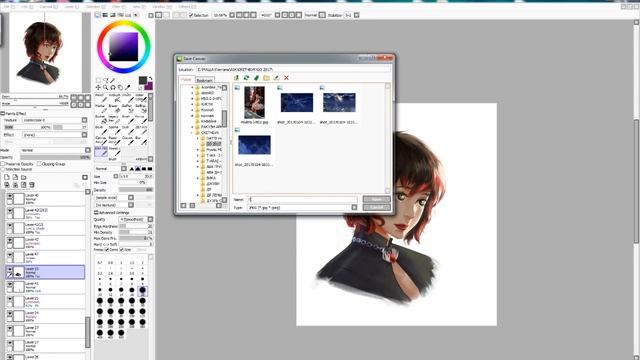Open the simple circle brush shape dropdown
The image size is (640, 360).
131,198
